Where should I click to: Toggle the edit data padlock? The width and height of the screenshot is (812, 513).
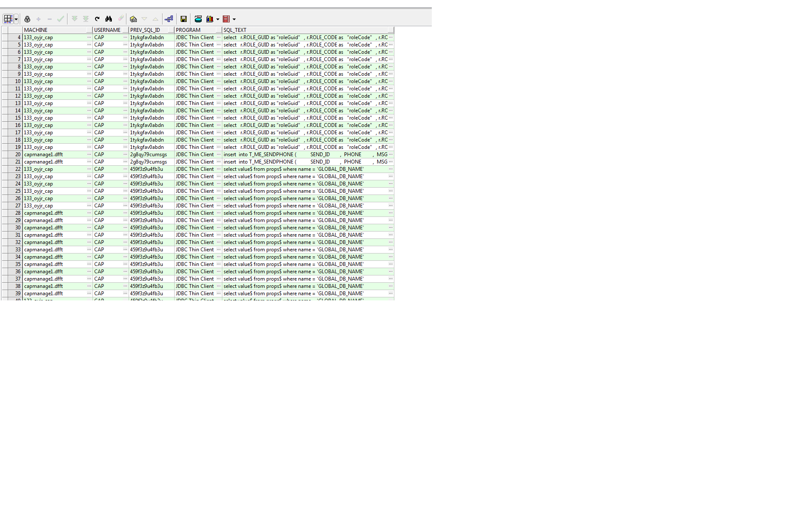tap(28, 19)
